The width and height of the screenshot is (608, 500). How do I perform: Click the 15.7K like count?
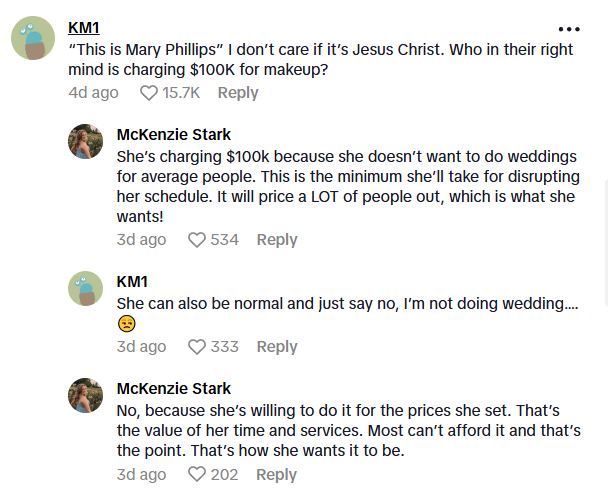tap(181, 93)
